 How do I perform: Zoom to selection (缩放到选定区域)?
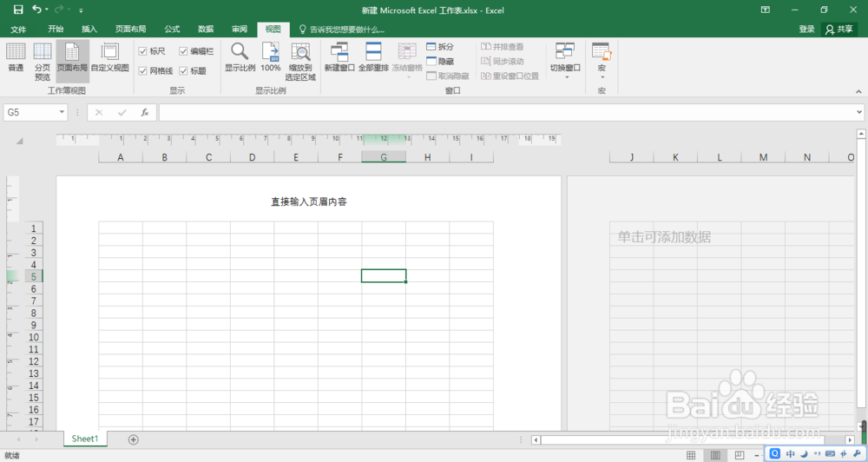pyautogui.click(x=300, y=61)
